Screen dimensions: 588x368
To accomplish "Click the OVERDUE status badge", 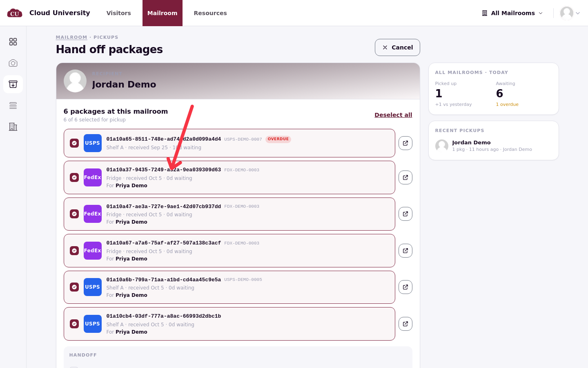I will [278, 139].
